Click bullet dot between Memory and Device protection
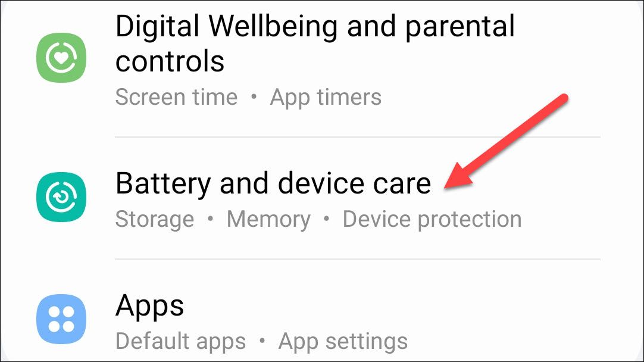Viewport: 644px width, 362px height. click(327, 219)
